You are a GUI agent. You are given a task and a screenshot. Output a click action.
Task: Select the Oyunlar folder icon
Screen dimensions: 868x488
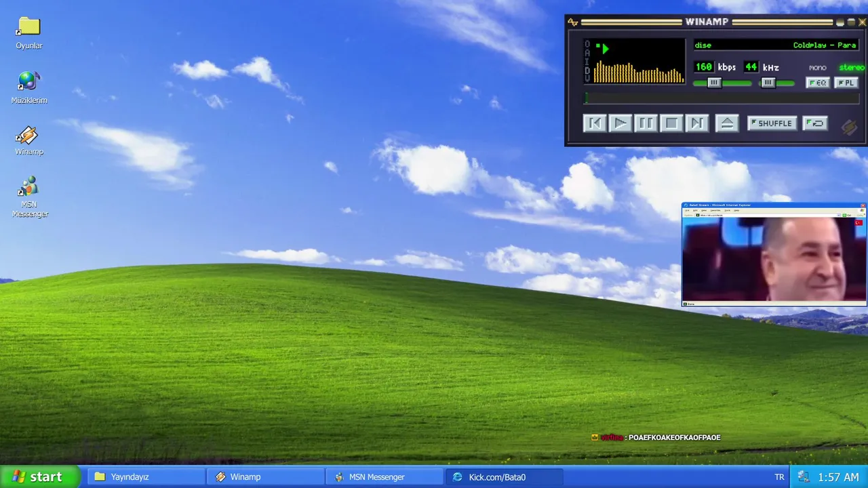point(29,33)
